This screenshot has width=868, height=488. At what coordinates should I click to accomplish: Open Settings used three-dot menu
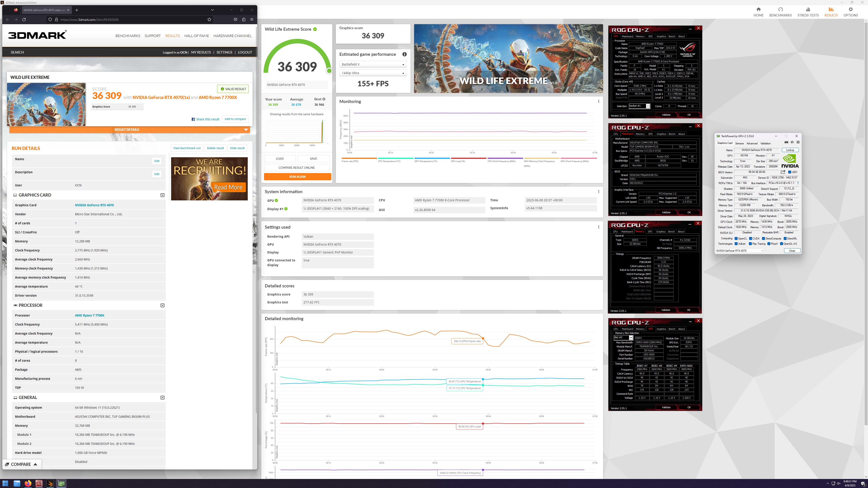598,227
